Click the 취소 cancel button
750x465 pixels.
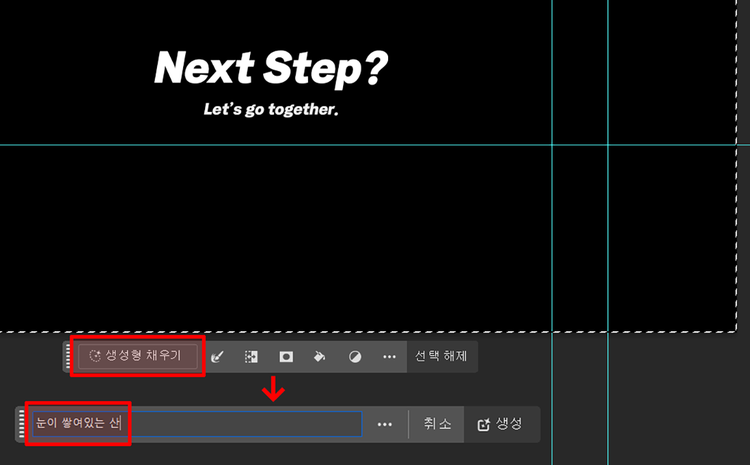pyautogui.click(x=437, y=424)
